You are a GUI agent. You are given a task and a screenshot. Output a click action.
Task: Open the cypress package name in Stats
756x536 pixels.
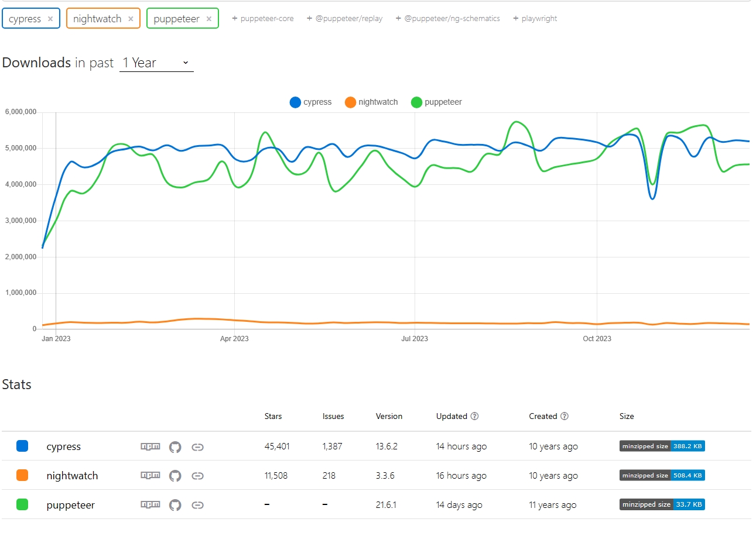pyautogui.click(x=64, y=447)
